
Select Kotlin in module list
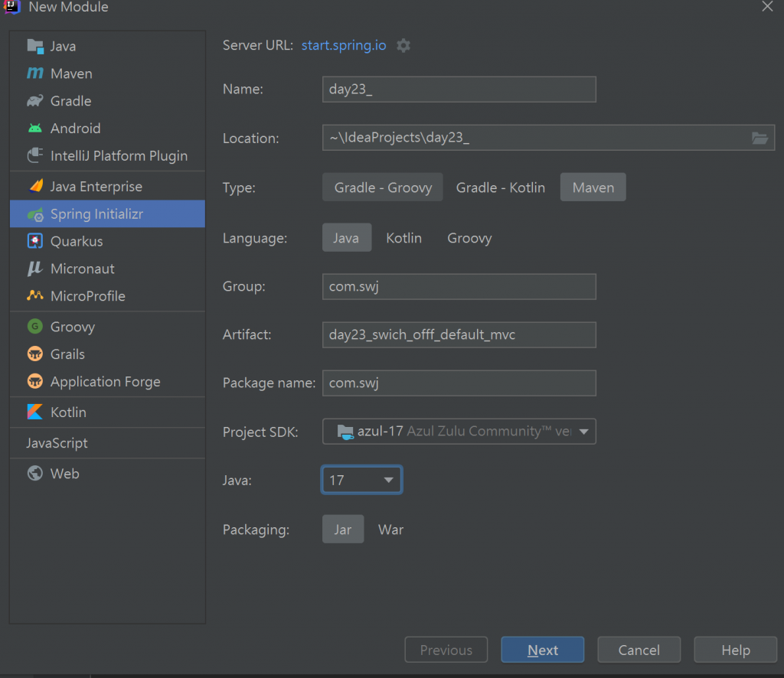pyautogui.click(x=107, y=412)
